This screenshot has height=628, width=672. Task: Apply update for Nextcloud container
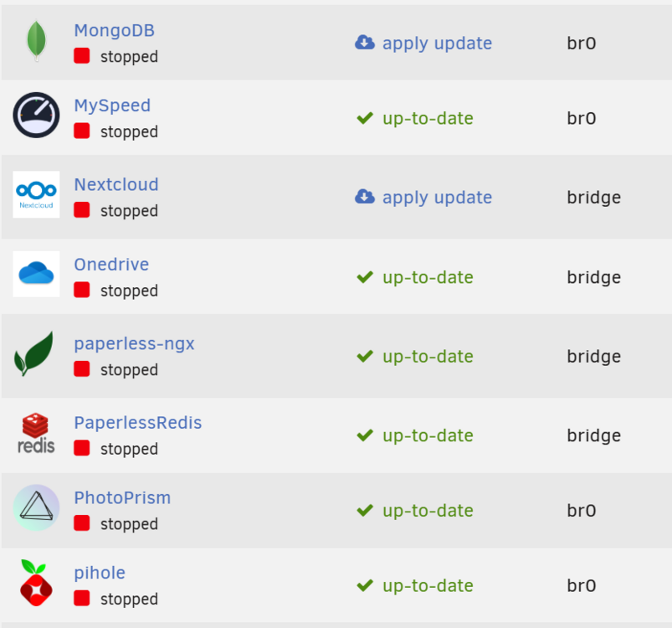click(x=437, y=197)
